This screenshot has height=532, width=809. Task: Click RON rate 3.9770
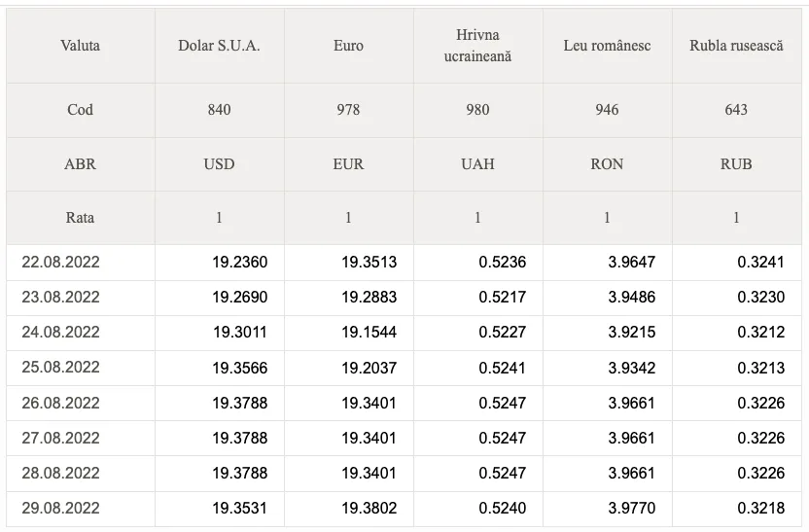(631, 509)
